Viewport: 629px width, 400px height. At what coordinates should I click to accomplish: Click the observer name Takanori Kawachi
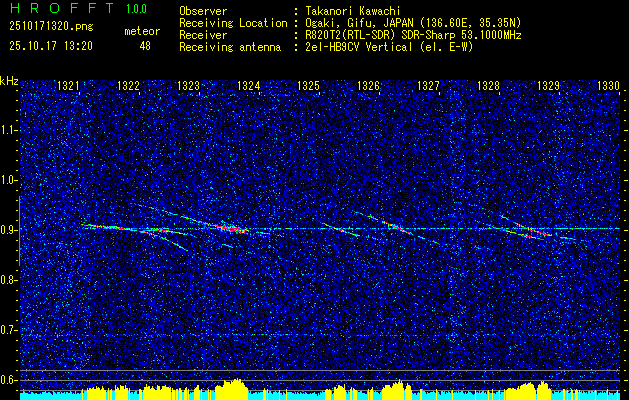click(351, 11)
